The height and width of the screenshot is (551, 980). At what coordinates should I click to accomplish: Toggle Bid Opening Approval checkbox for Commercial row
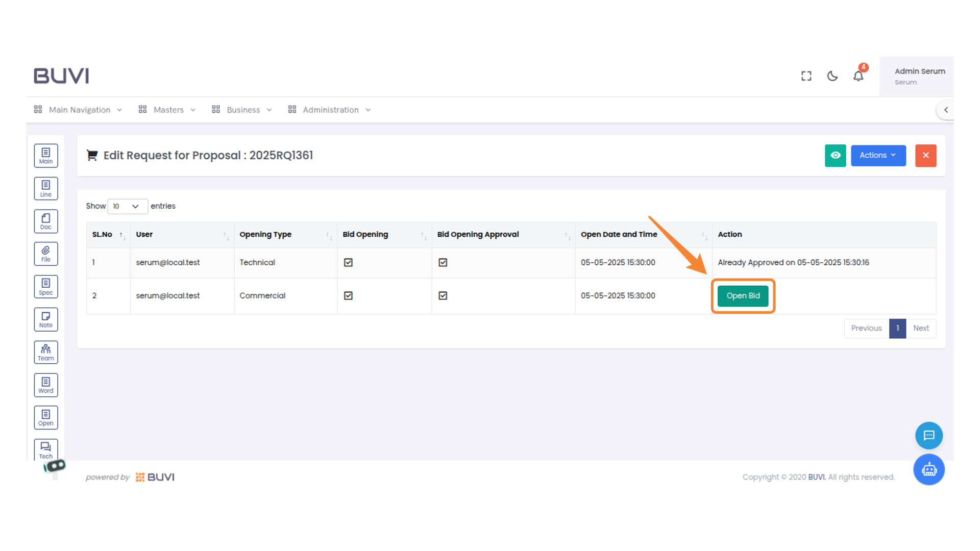point(443,295)
